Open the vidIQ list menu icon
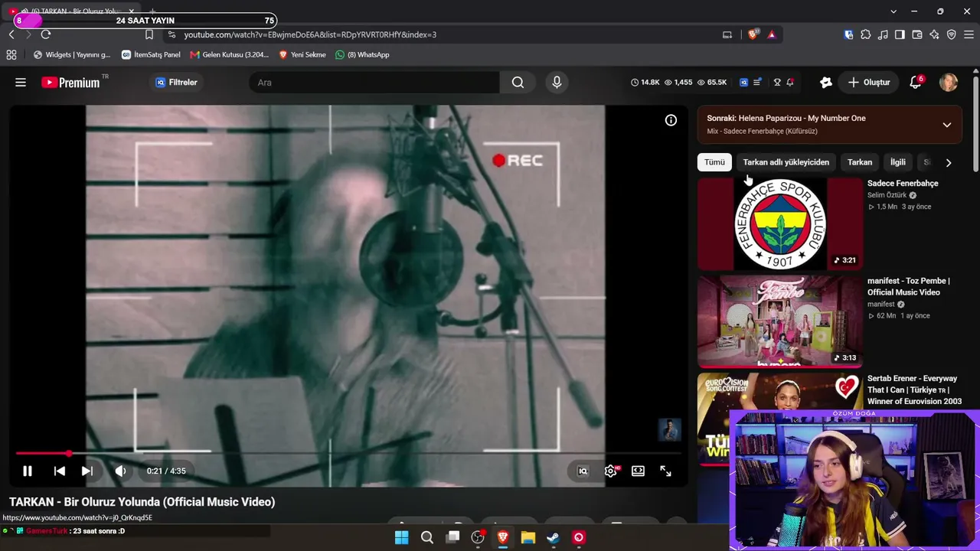The width and height of the screenshot is (980, 551). pos(757,83)
